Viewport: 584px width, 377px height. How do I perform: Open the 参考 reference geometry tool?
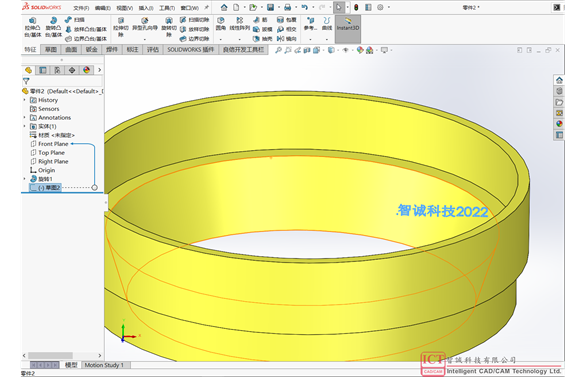[310, 24]
